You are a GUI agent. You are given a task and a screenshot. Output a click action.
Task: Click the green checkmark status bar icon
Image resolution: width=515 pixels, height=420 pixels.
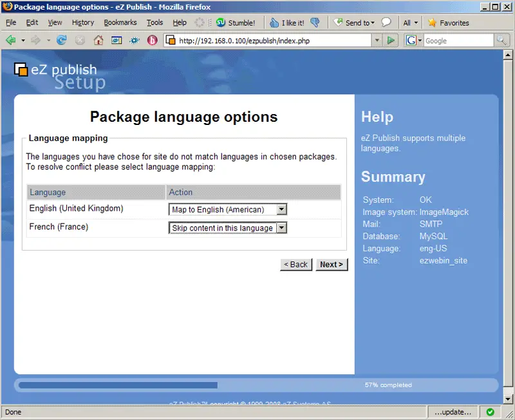tap(490, 412)
